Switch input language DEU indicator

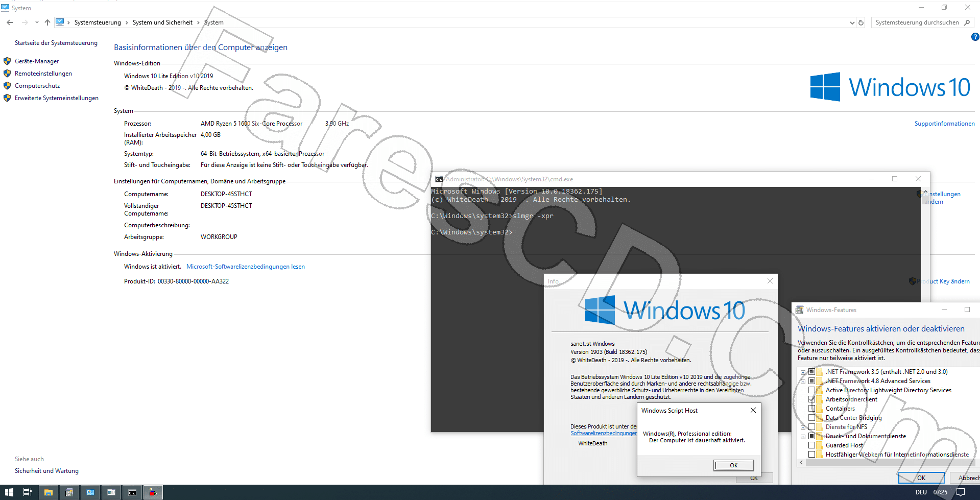pyautogui.click(x=921, y=492)
